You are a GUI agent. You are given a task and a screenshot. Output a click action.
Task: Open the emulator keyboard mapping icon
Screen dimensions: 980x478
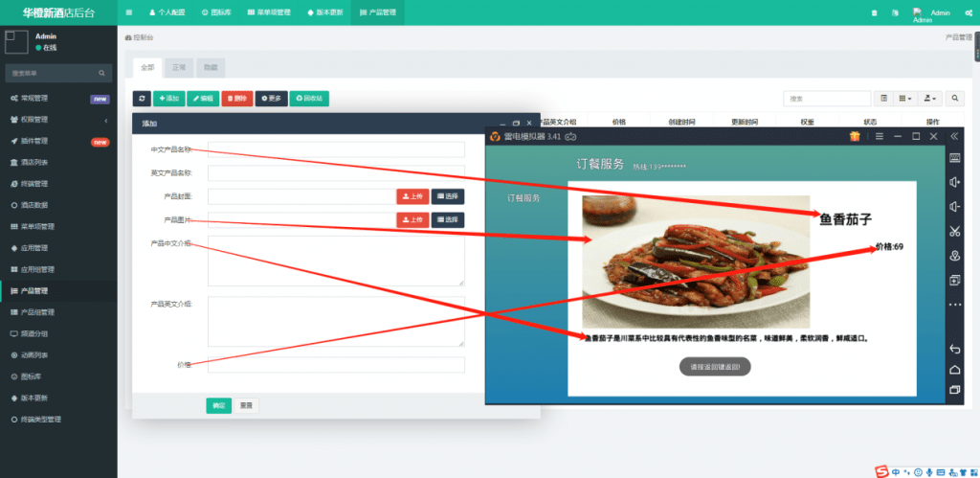954,158
